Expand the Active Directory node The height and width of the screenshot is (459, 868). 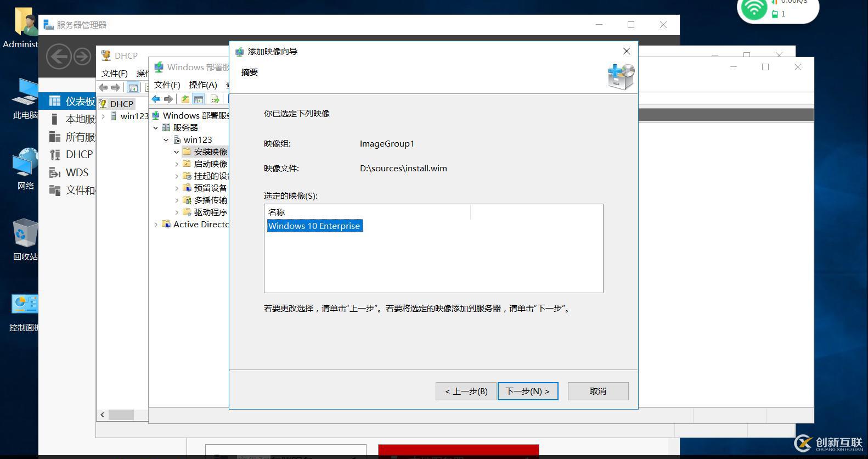(x=156, y=224)
